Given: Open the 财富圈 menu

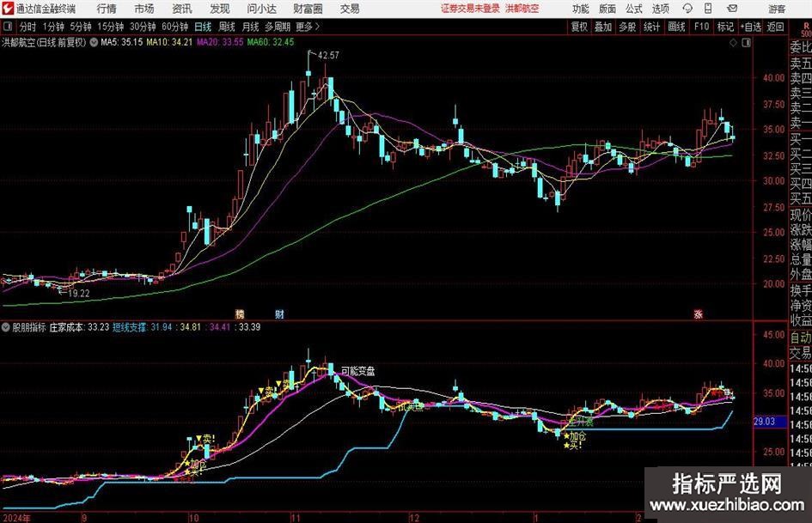Looking at the screenshot, I should 308,9.
